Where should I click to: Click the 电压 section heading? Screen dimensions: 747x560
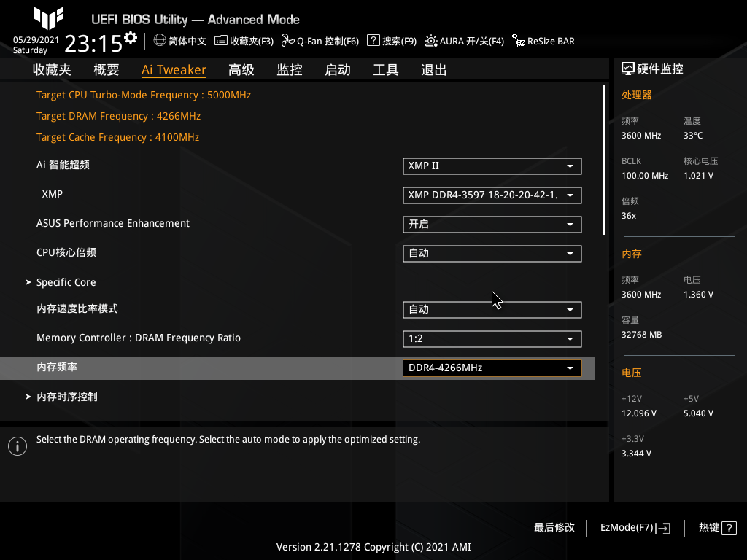coord(631,373)
